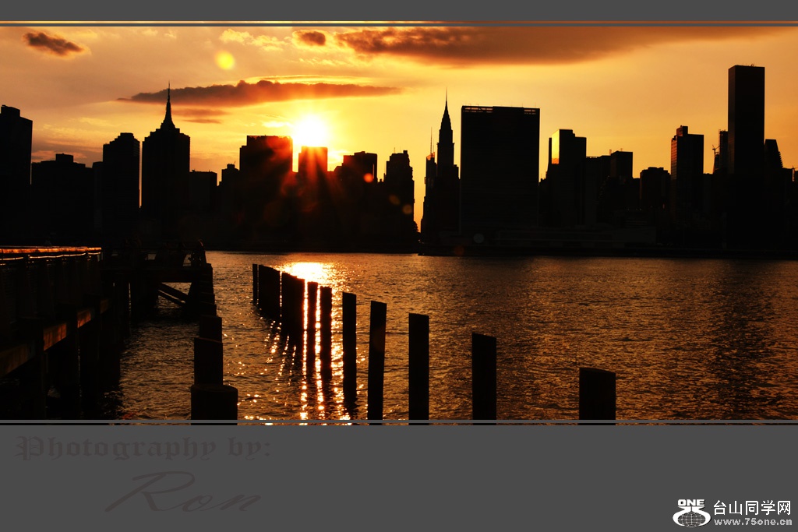Click the lit railing of the wooden pier
Viewport: 798px width, 532px height.
51,252
